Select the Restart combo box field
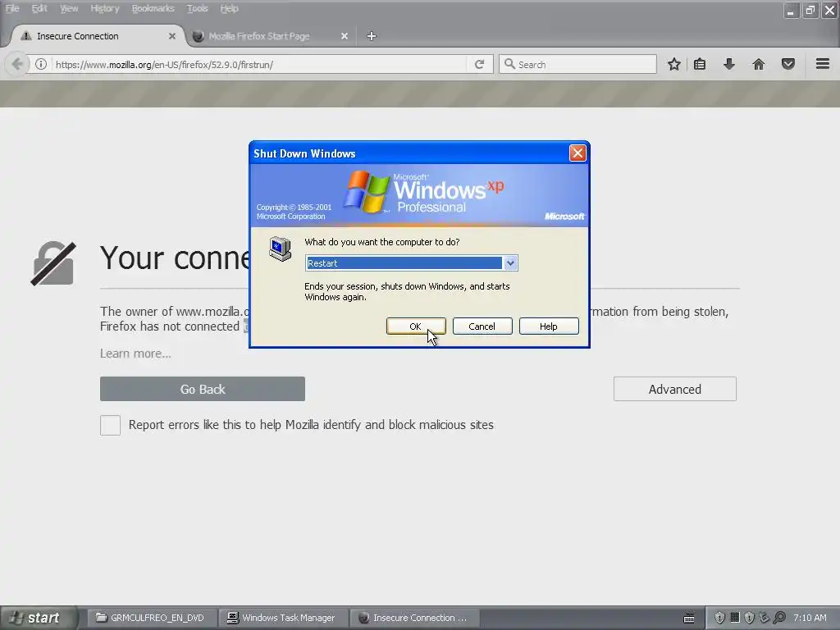The width and height of the screenshot is (840, 630). [412, 263]
